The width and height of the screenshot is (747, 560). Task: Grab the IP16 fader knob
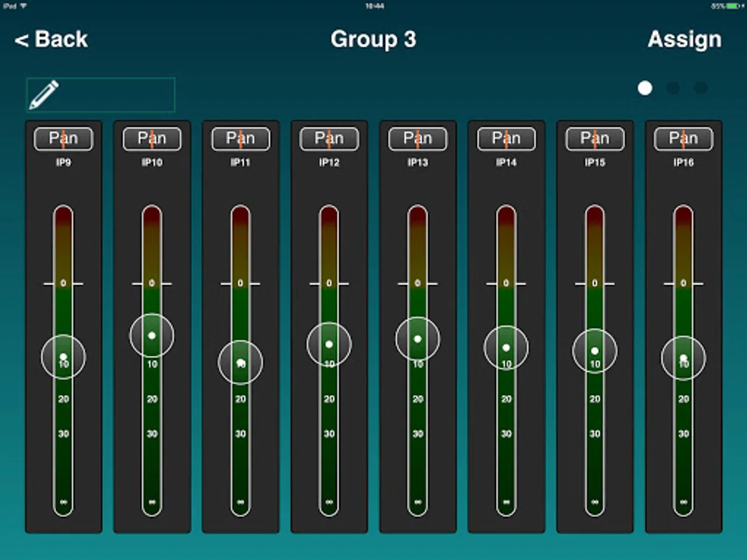click(684, 358)
